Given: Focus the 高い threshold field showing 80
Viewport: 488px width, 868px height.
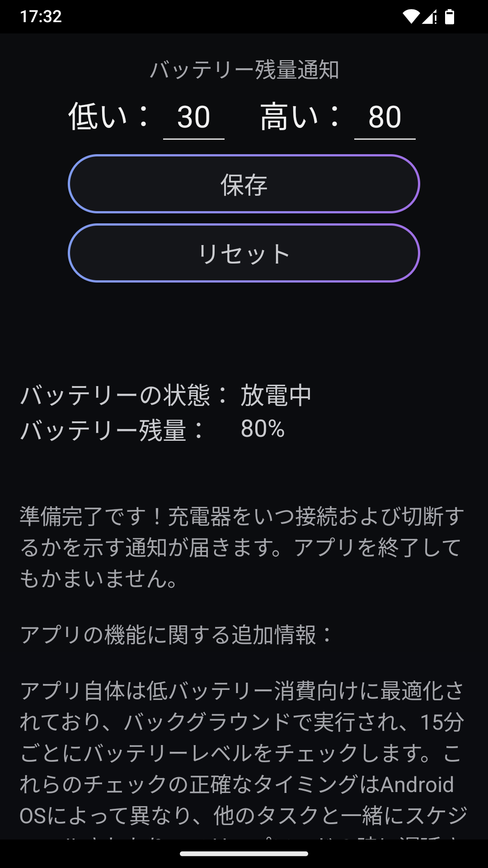Looking at the screenshot, I should click(385, 117).
